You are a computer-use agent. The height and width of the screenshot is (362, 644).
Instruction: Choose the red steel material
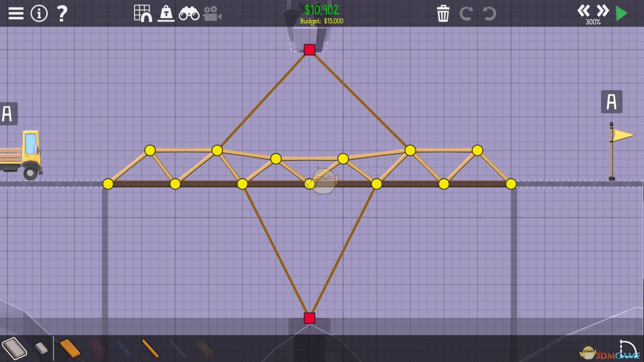[x=97, y=348]
